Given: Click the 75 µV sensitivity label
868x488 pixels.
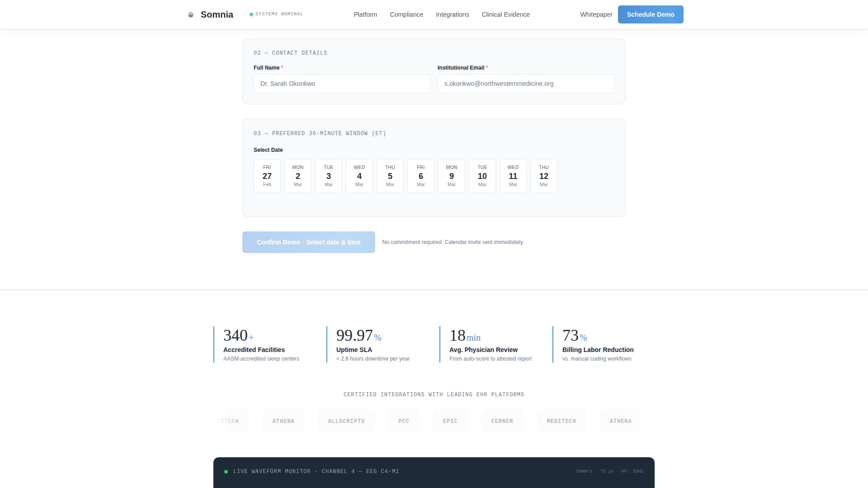Looking at the screenshot, I should [x=607, y=471].
